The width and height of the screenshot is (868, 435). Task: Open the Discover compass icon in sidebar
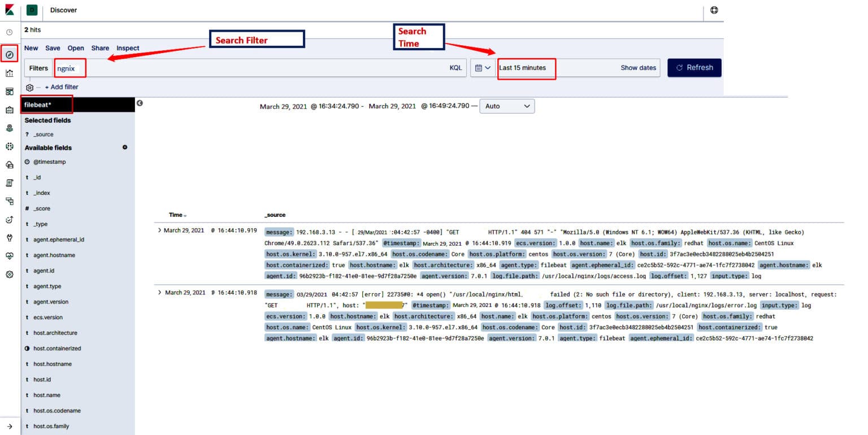(10, 53)
